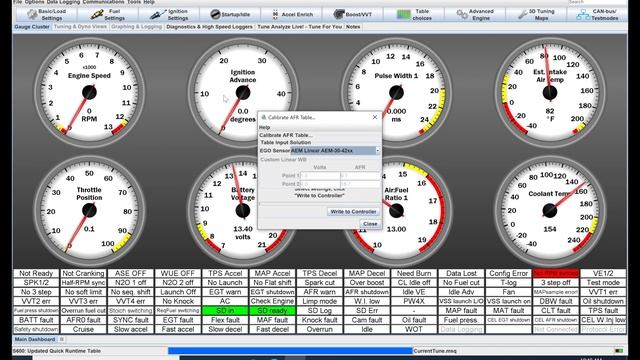Click the green SD ready indicator

click(x=272, y=311)
